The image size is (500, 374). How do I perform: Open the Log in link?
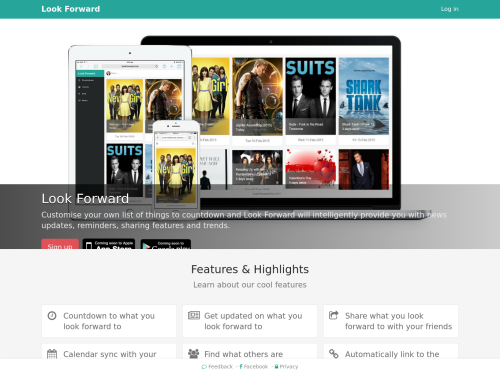[x=449, y=9]
